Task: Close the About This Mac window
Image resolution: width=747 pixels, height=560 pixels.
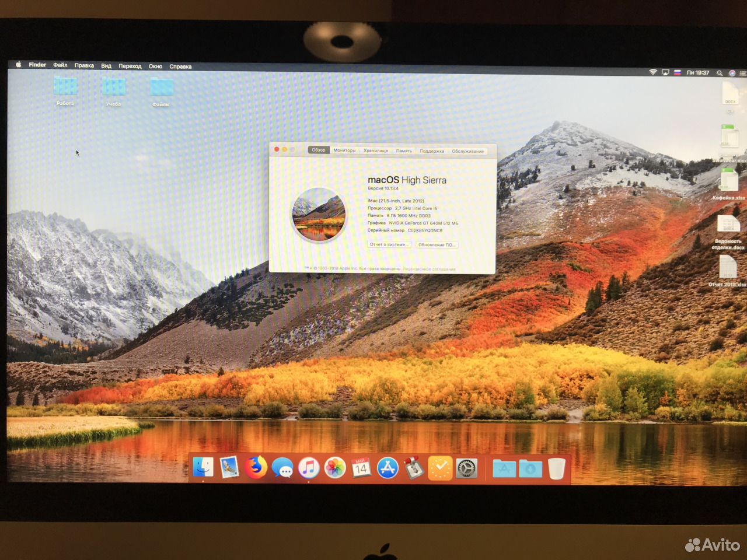Action: pyautogui.click(x=277, y=149)
